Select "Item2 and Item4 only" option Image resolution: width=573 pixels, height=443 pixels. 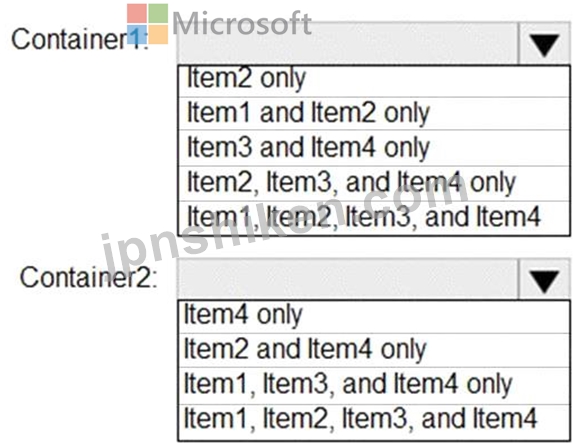click(x=374, y=350)
